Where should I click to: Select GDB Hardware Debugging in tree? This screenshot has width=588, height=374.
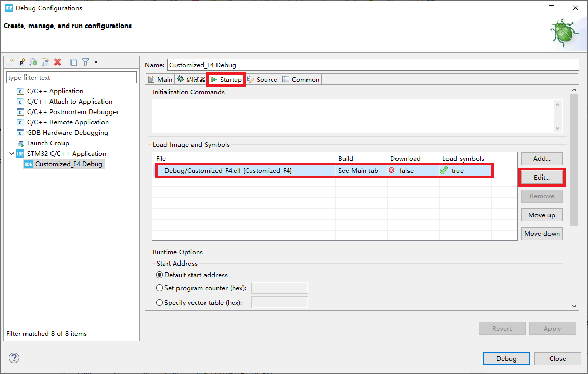click(x=67, y=133)
